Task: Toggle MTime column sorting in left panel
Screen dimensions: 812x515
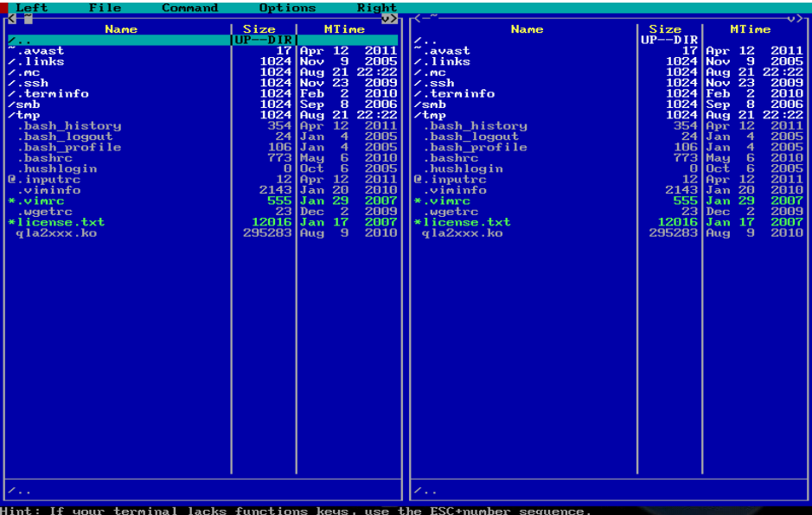Action: [344, 29]
